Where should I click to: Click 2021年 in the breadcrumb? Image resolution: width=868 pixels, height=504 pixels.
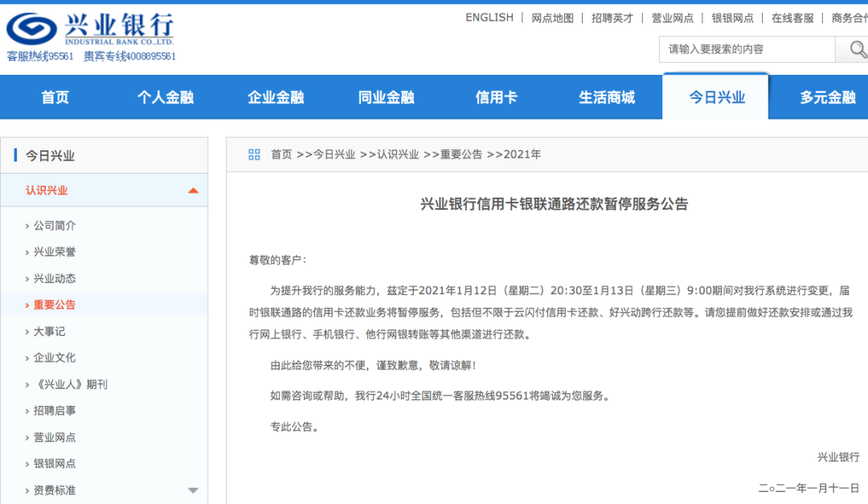point(522,154)
